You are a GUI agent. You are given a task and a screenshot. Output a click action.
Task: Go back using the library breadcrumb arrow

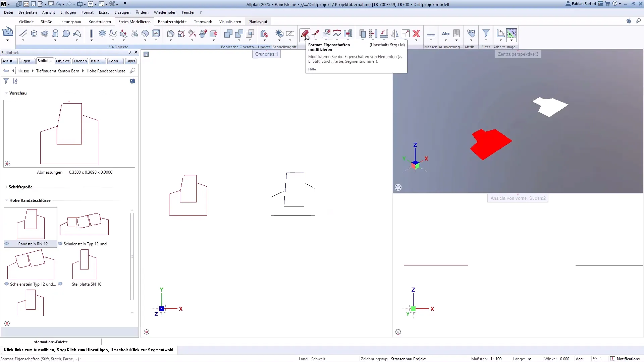click(6, 71)
